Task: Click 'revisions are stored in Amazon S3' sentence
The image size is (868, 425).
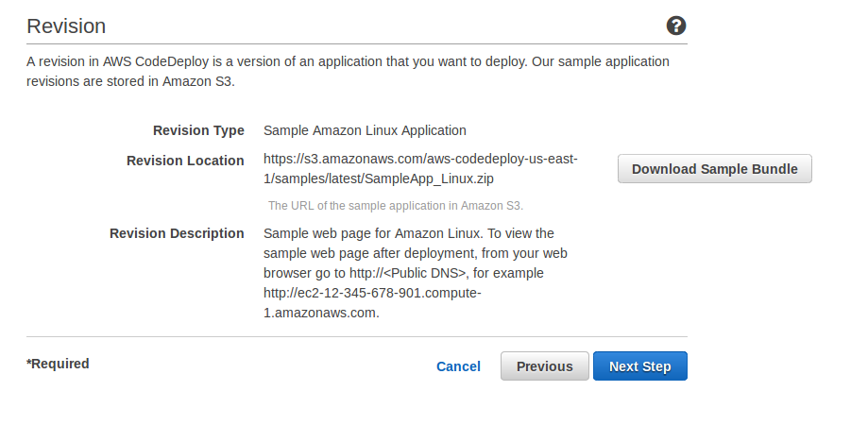Action: click(x=130, y=81)
